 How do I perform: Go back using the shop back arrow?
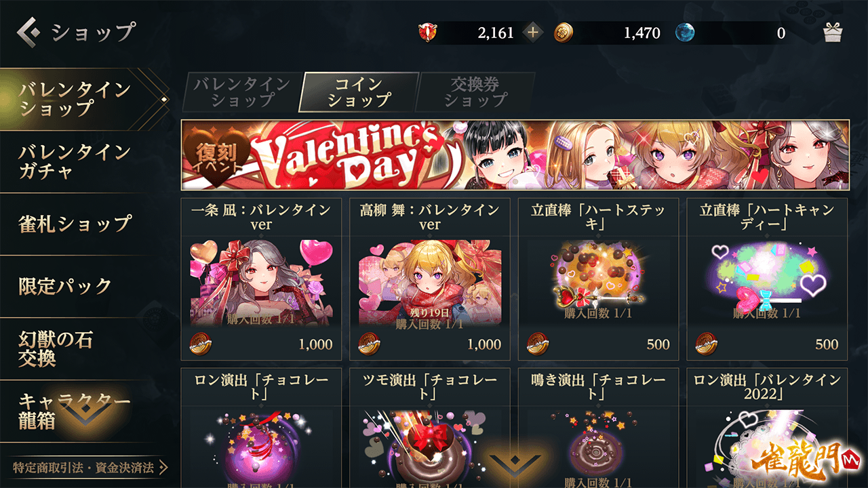(x=29, y=31)
